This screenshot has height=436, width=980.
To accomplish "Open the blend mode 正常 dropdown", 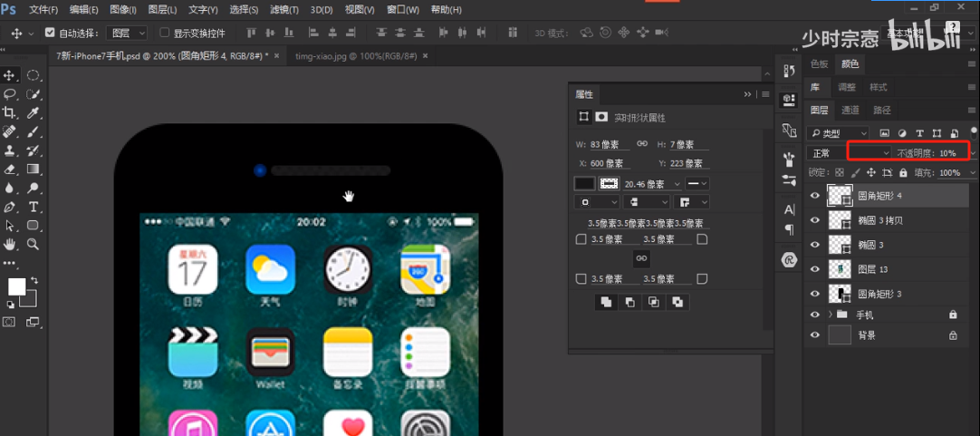I will 849,152.
